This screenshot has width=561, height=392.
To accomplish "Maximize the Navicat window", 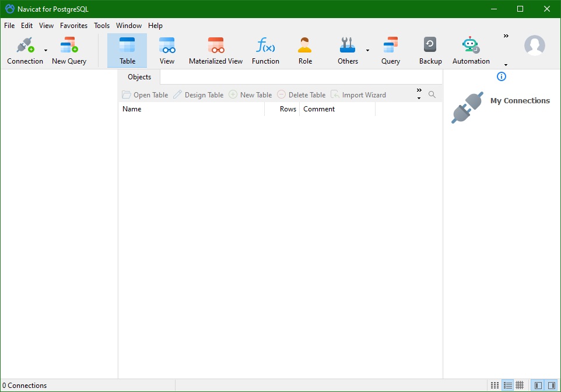I will coord(520,9).
